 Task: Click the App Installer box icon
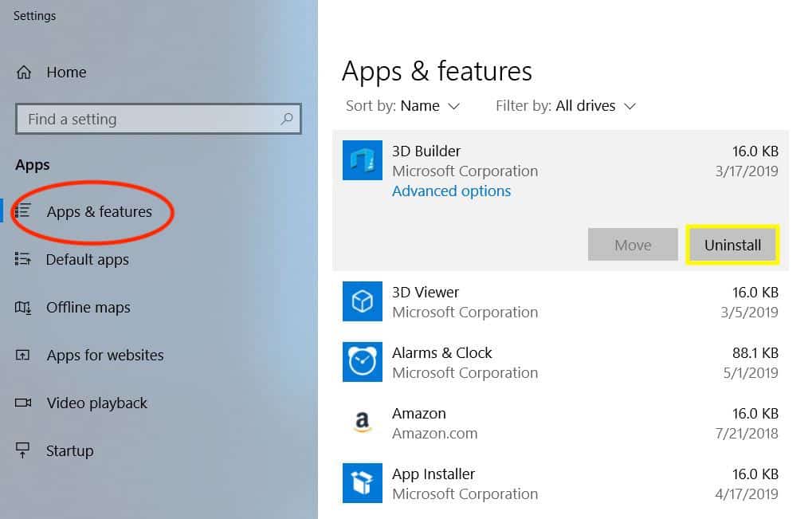click(362, 483)
